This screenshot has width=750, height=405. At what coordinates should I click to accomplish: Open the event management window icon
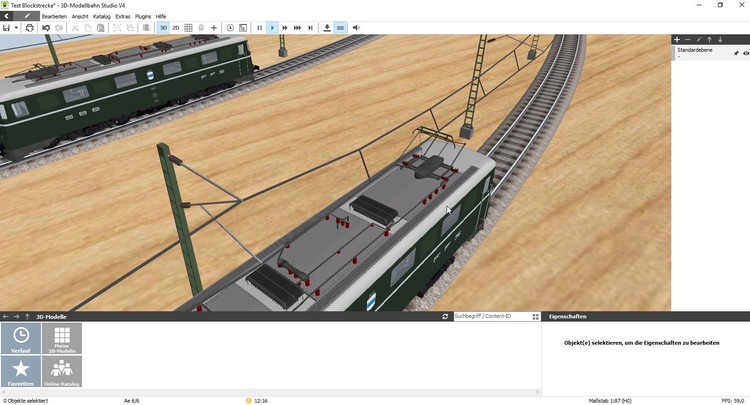tap(243, 28)
